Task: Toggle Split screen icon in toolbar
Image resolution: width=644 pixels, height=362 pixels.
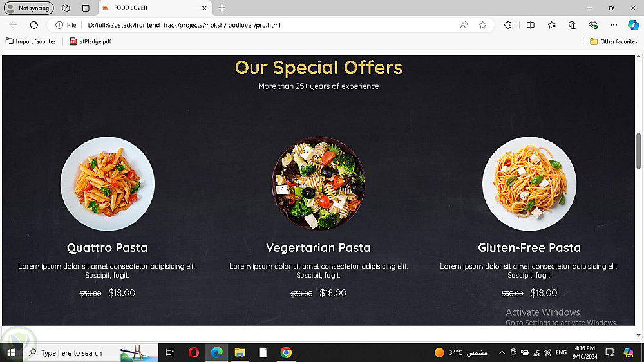Action: tap(530, 25)
